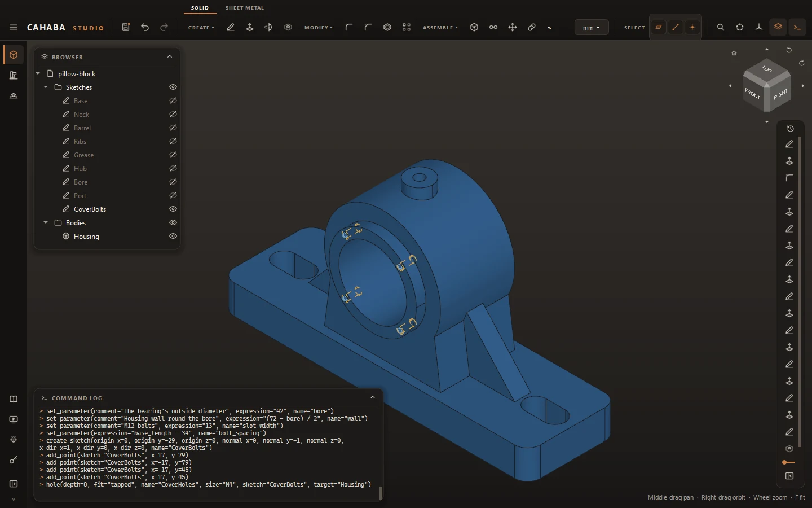Click the Redo arrow icon
812x508 pixels.
[164, 27]
